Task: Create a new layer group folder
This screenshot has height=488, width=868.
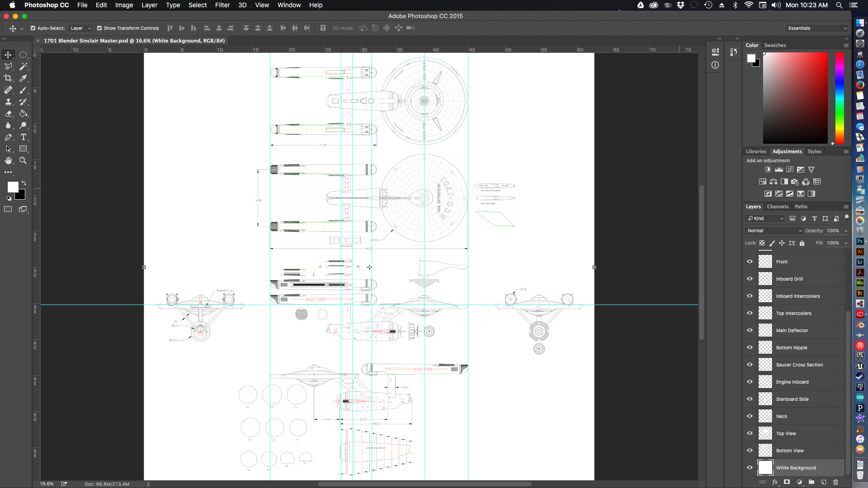Action: click(811, 482)
